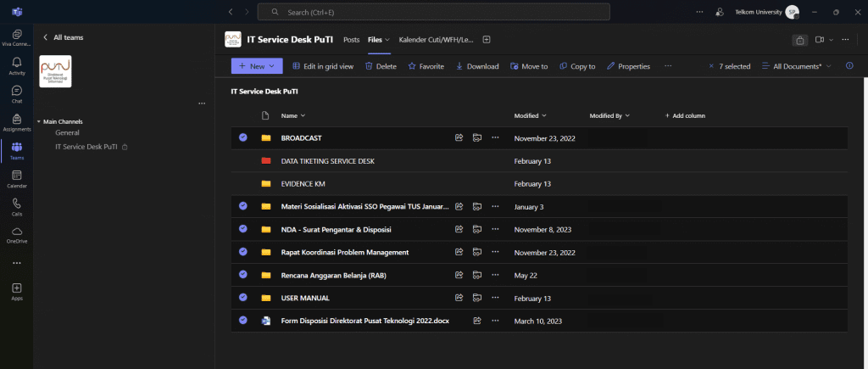
Task: Open the All Documents view dropdown
Action: tap(797, 66)
